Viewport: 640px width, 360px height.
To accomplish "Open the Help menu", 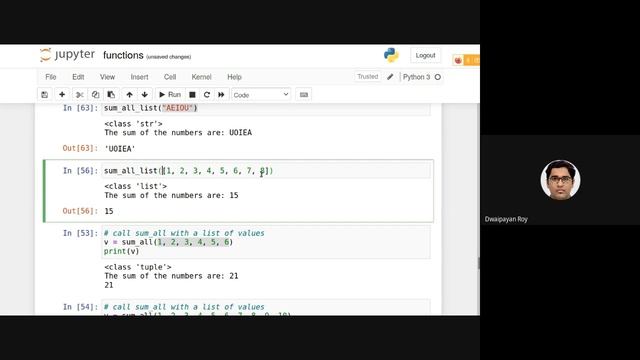I will click(234, 77).
